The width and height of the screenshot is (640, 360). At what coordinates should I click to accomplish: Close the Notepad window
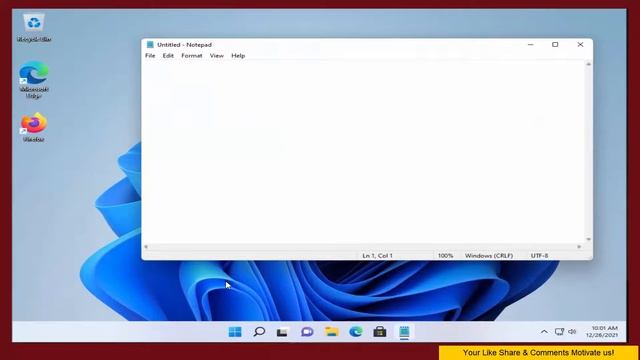pos(580,44)
